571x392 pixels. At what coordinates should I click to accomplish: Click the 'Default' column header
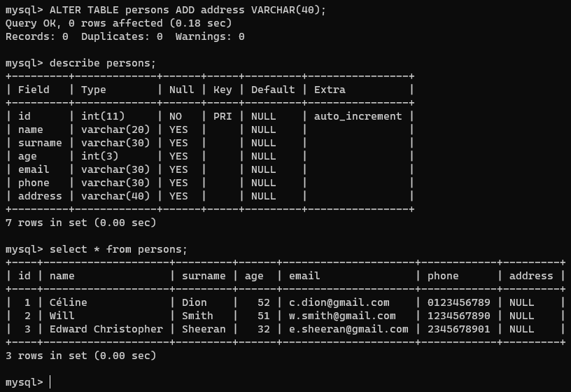273,90
